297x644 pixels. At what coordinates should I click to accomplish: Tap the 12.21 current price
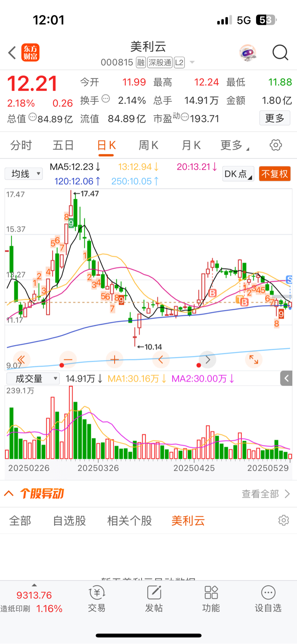[32, 84]
